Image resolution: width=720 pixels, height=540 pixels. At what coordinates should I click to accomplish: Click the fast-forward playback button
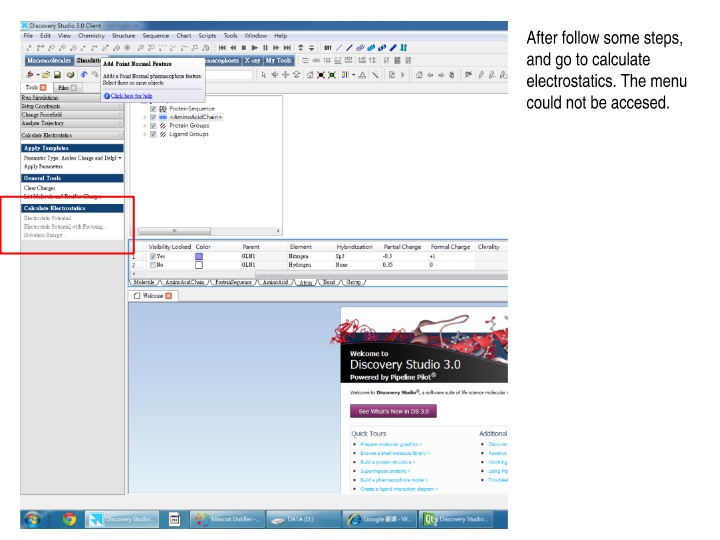pyautogui.click(x=276, y=48)
